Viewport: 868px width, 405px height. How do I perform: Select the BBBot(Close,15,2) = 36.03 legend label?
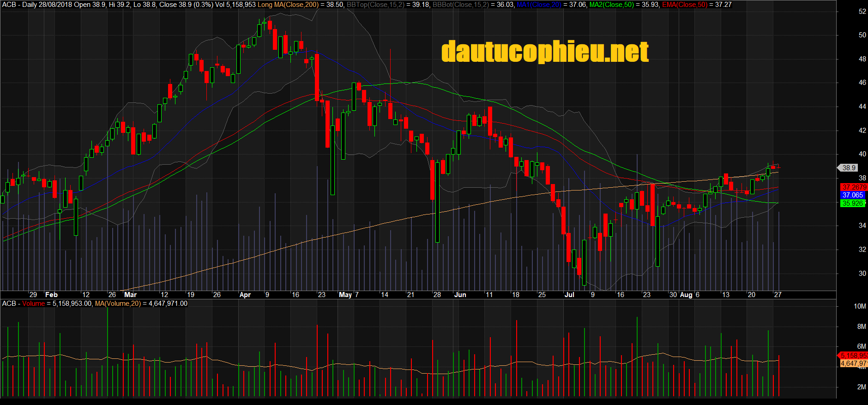(473, 5)
